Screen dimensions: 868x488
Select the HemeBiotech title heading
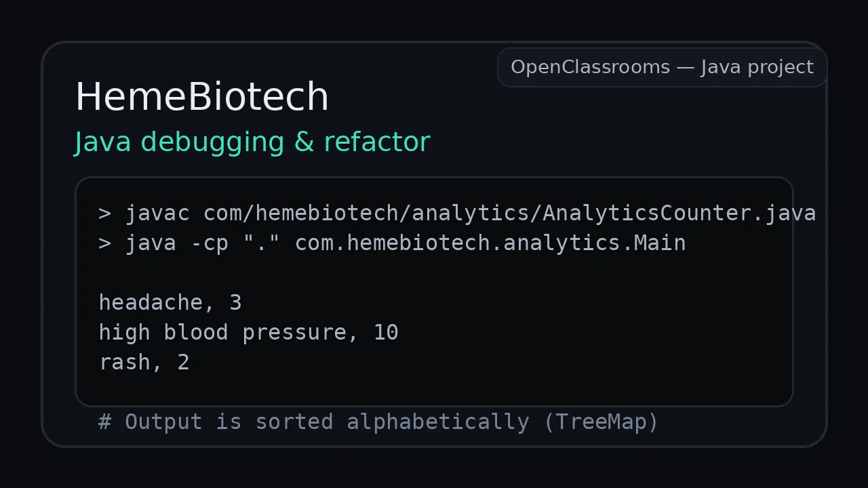point(201,96)
